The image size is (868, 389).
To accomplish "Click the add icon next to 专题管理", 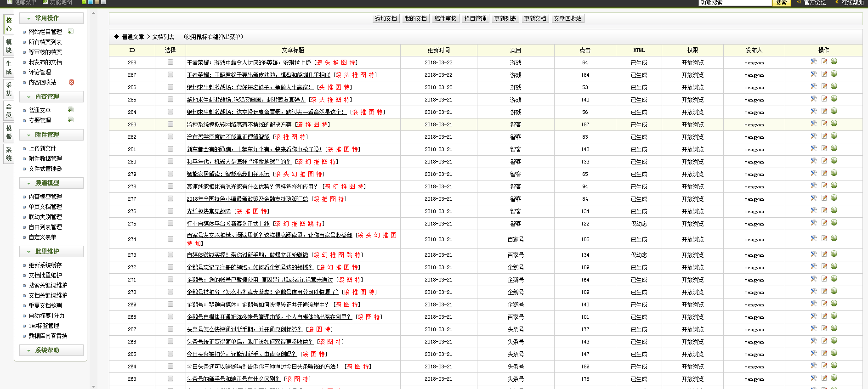I will tap(70, 120).
